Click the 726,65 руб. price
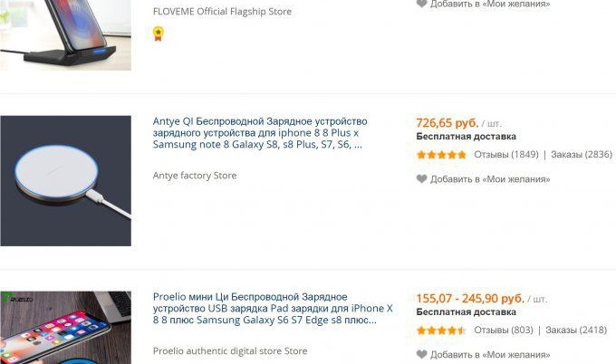Image resolution: width=616 pixels, height=364 pixels. 447,122
